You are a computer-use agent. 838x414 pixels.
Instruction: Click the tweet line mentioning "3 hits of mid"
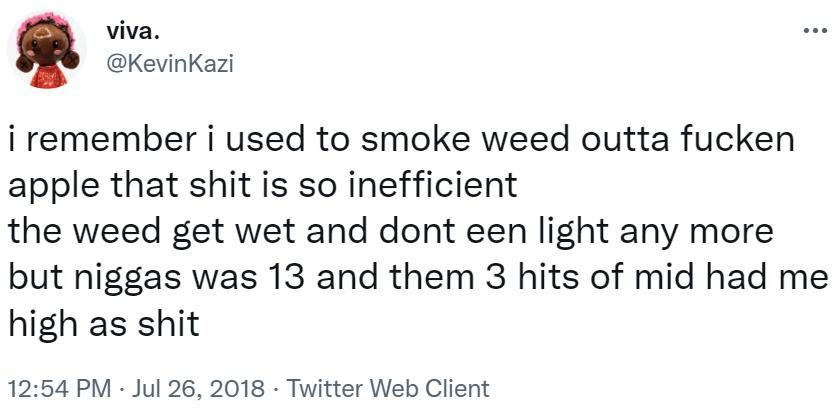point(418,278)
